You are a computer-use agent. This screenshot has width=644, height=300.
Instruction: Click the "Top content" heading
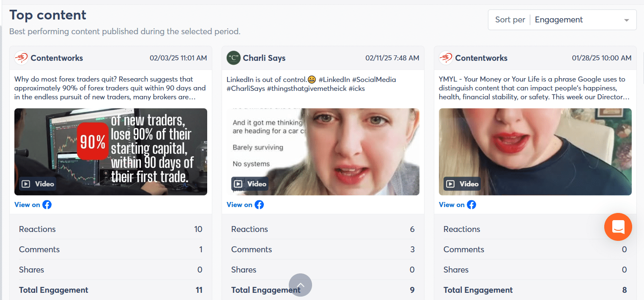point(48,15)
